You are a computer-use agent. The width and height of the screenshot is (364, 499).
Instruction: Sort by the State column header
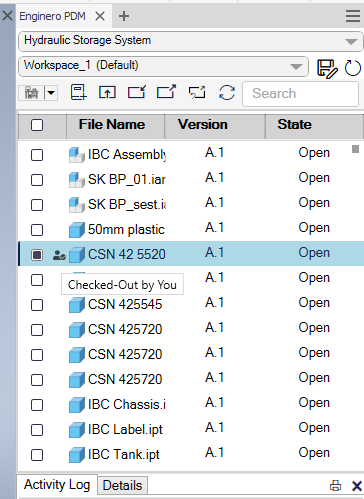pos(314,126)
